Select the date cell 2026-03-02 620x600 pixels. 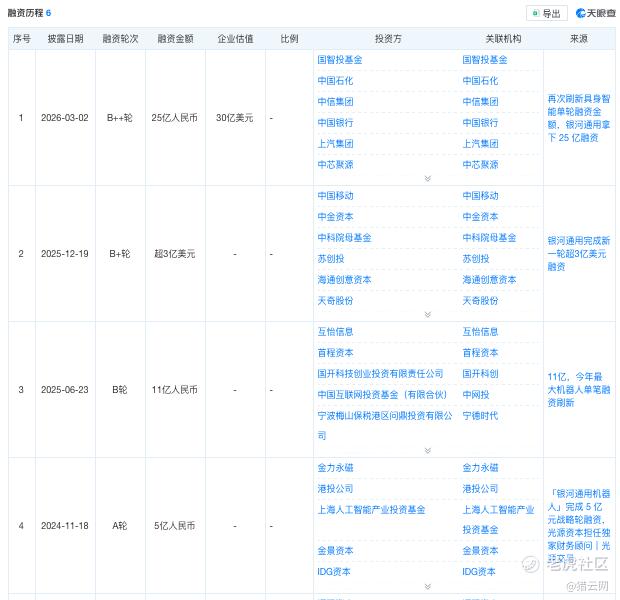[x=65, y=118]
